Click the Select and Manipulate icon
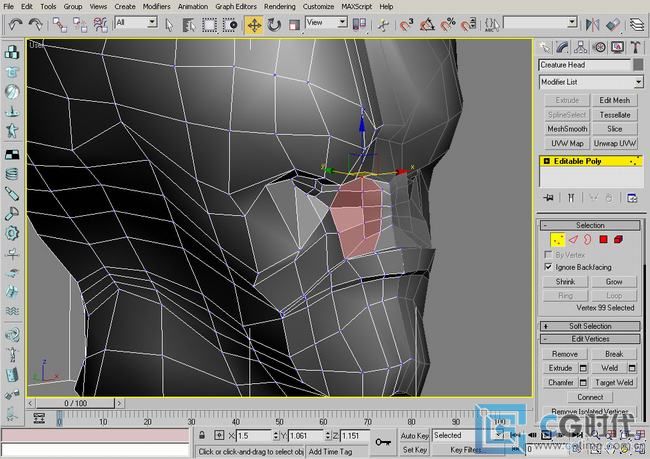The width and height of the screenshot is (650, 459). coord(383,25)
